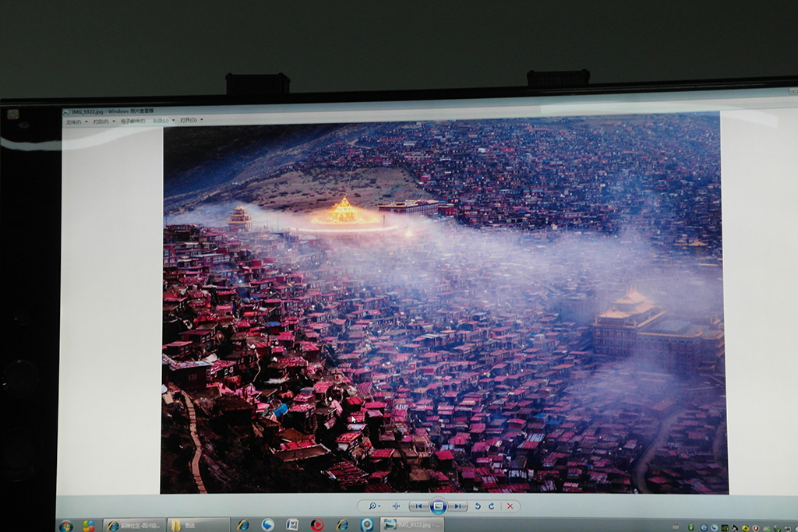Launch Internet Explorer pinned right of red player icon

click(x=342, y=524)
